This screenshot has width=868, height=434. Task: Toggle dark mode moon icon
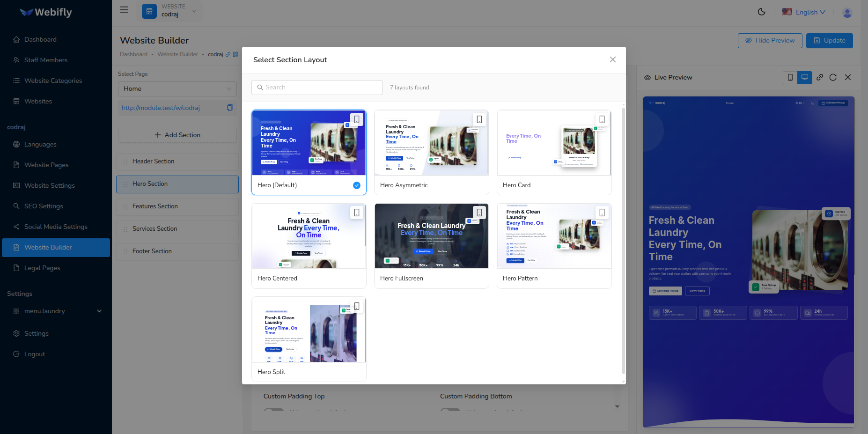coord(762,12)
